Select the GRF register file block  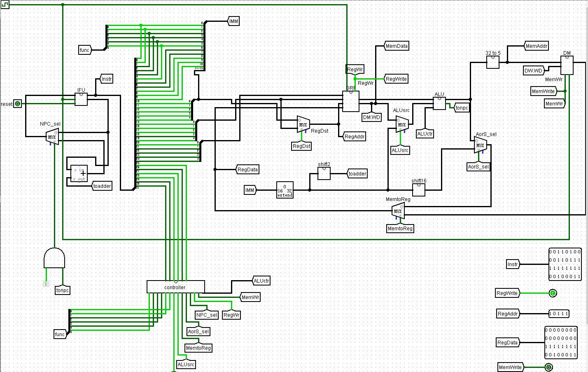click(351, 101)
